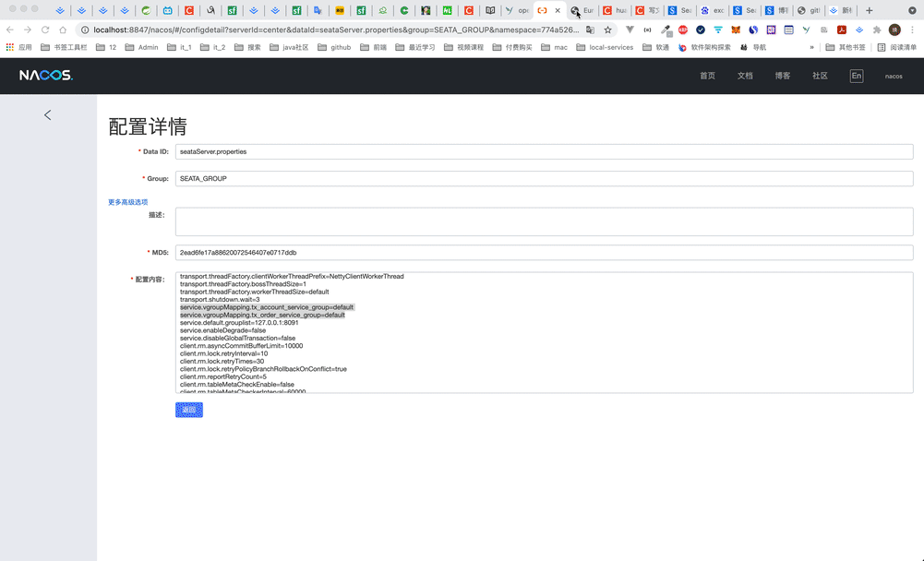Open the github bookmarks folder

point(334,47)
